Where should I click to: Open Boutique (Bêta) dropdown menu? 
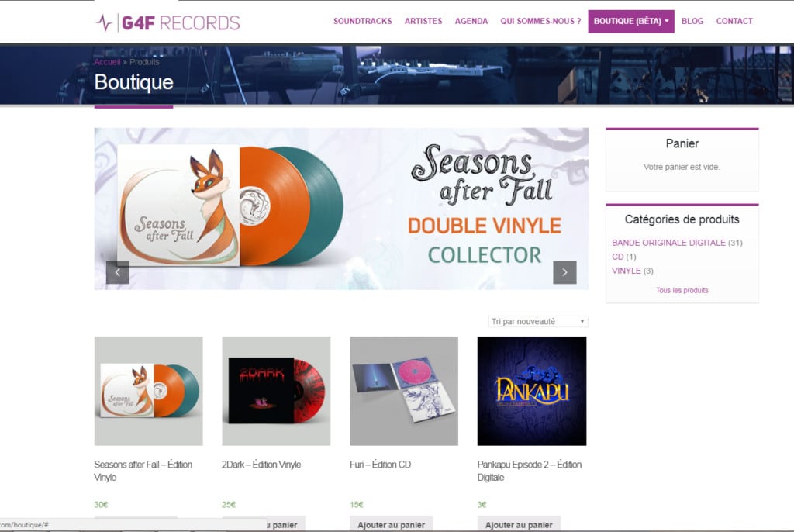pyautogui.click(x=631, y=21)
